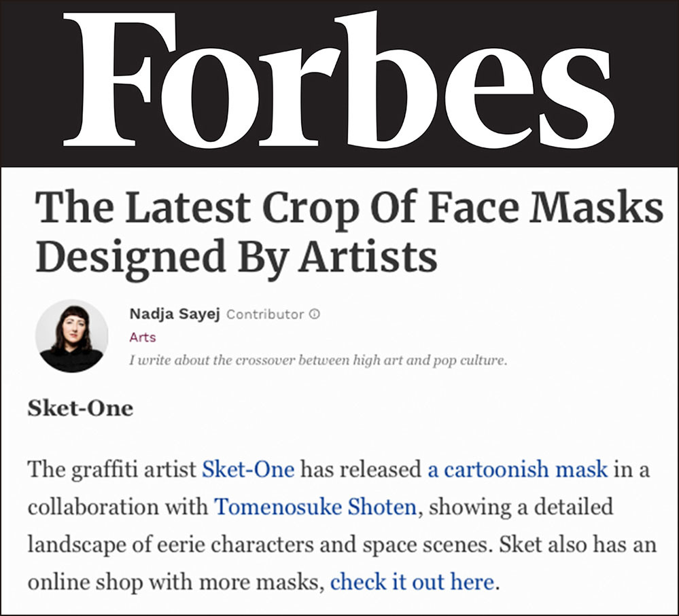Click the 'check it out here' link
Image resolution: width=679 pixels, height=616 pixels.
pos(413,582)
